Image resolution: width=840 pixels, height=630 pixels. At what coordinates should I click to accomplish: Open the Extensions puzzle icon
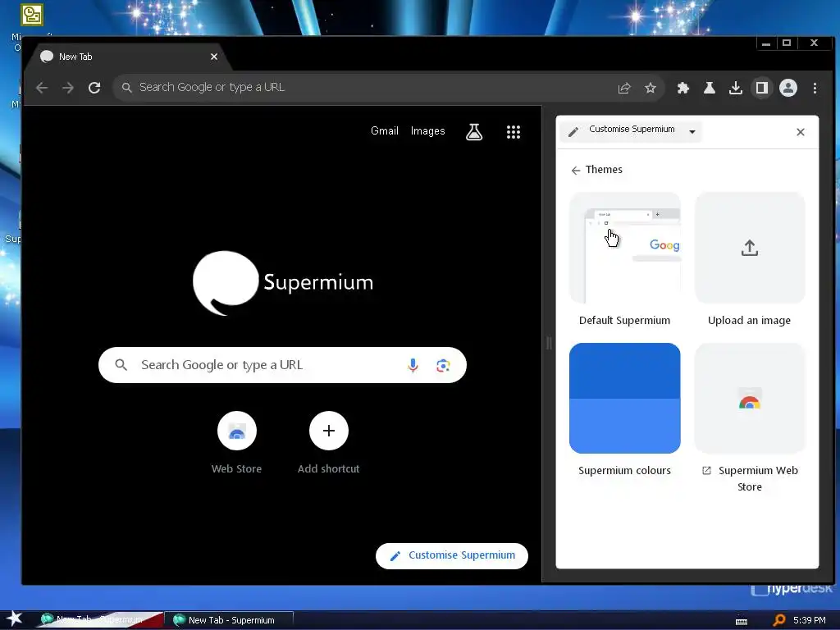click(x=683, y=88)
